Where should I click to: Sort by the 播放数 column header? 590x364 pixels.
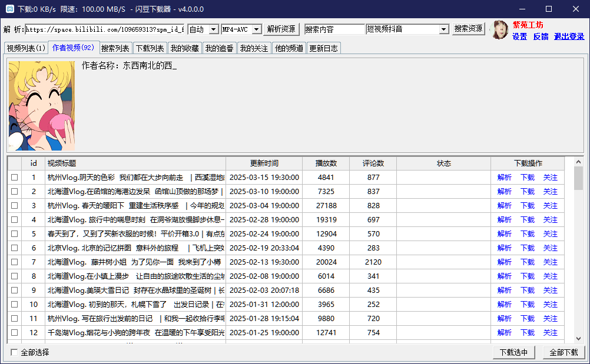(x=326, y=163)
